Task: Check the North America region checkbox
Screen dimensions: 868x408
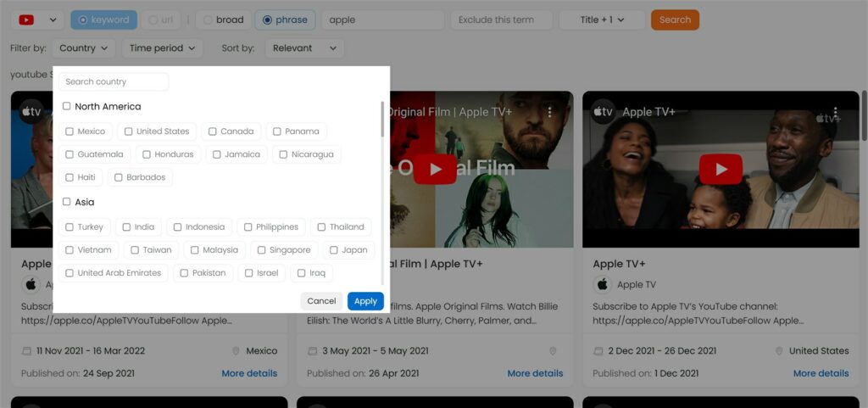Action: coord(66,106)
